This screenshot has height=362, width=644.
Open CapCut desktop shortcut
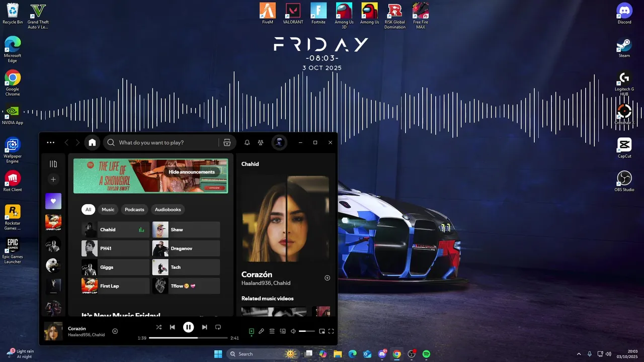tap(624, 148)
